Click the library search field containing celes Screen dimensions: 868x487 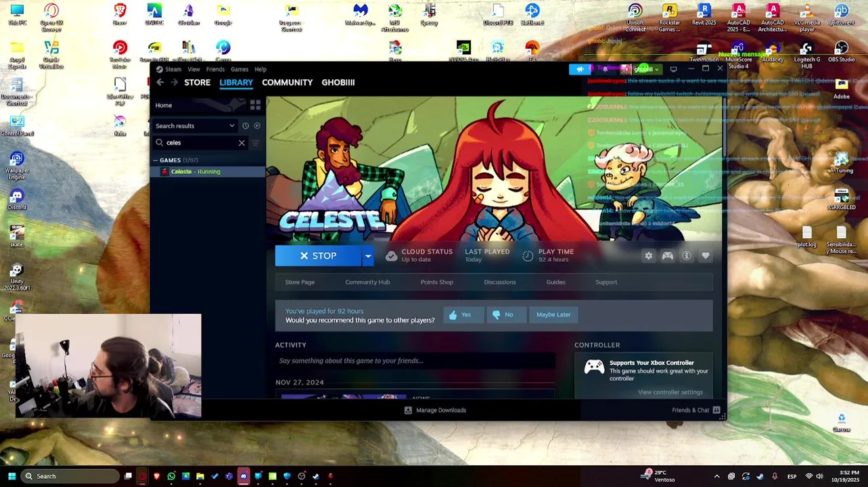click(200, 143)
